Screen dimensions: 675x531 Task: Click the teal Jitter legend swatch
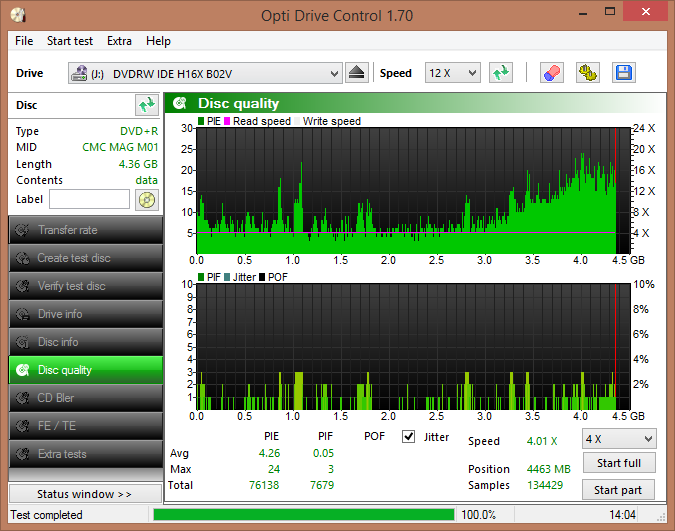(x=227, y=277)
